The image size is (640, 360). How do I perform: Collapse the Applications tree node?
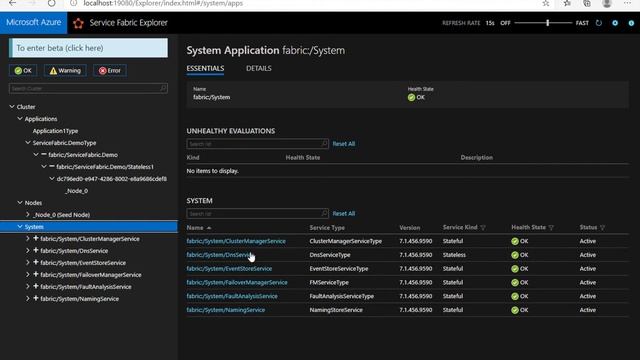point(20,119)
